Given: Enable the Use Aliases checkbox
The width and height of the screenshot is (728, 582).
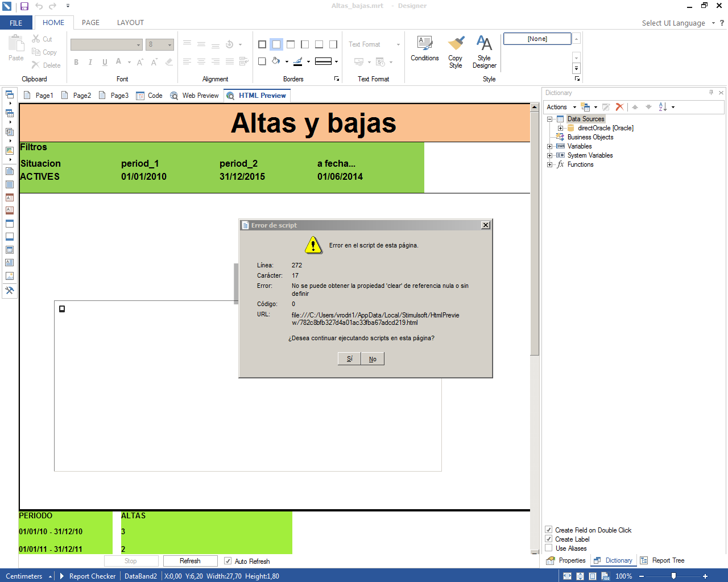Looking at the screenshot, I should (549, 548).
